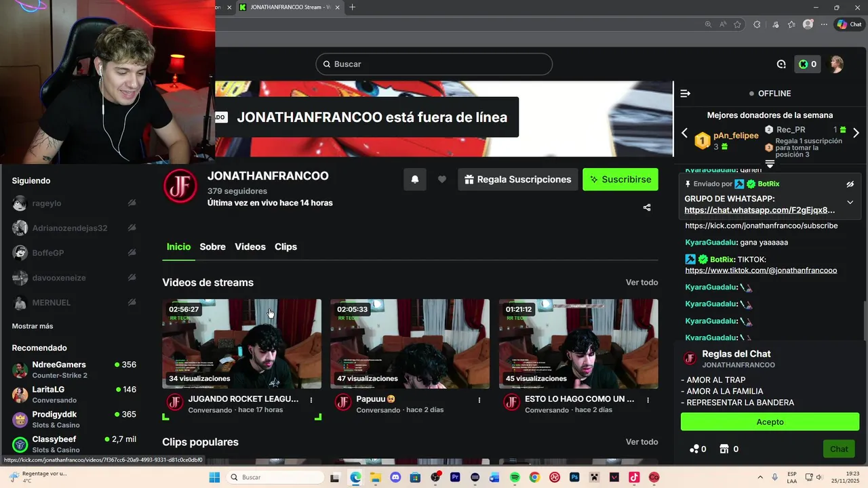Click the JF channel avatar logo
Screen dimensions: 868x488
point(181,186)
